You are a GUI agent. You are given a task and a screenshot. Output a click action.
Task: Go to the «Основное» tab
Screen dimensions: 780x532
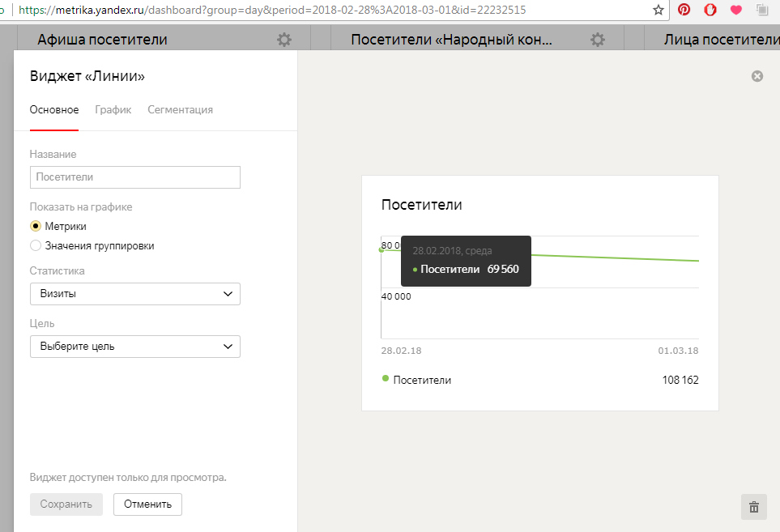pos(54,110)
